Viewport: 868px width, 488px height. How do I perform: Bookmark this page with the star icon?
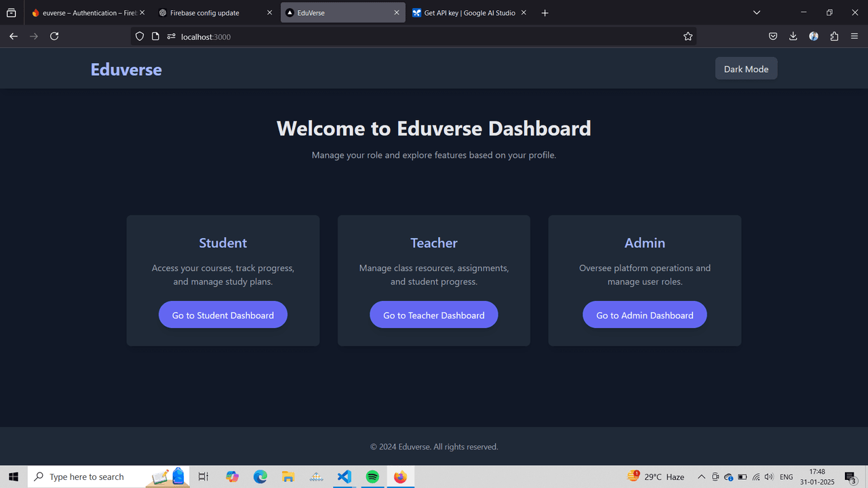[688, 37]
